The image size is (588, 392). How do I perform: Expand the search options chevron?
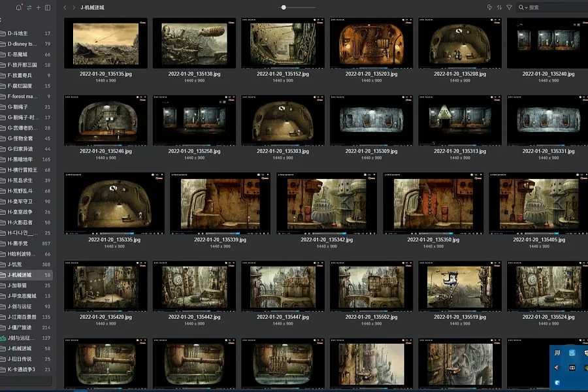(526, 7)
